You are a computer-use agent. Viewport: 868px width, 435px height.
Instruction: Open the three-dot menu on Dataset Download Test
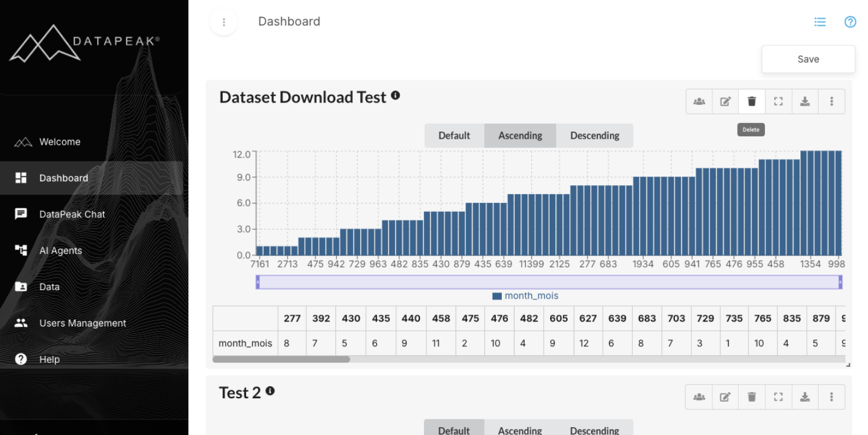[x=831, y=101]
